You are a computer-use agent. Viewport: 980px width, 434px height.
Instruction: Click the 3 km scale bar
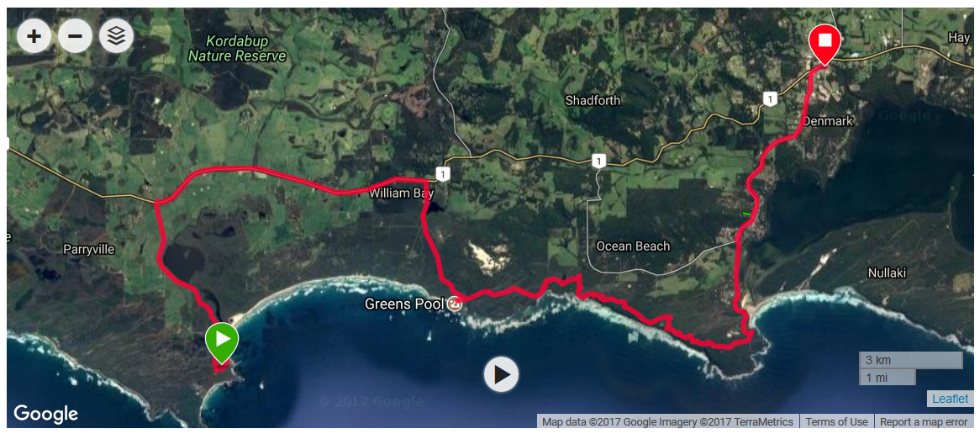910,360
